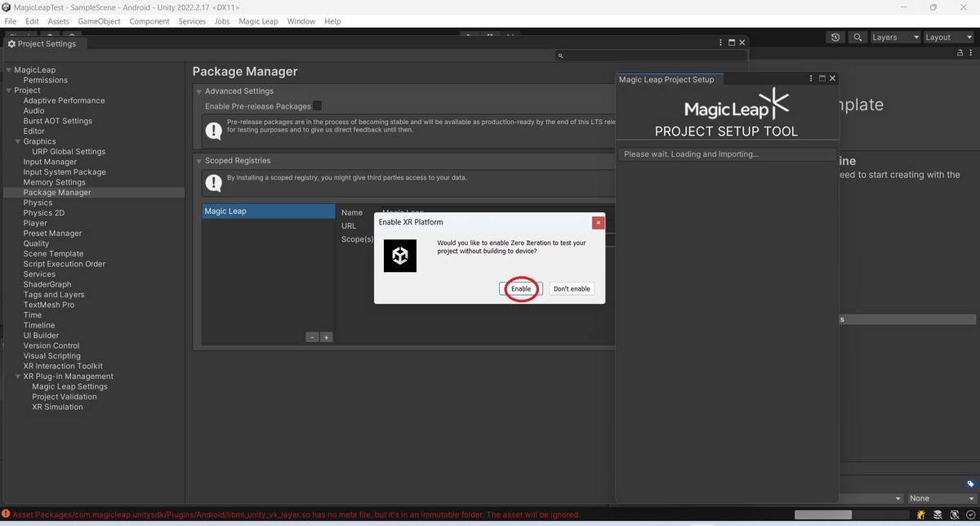980x526 pixels.
Task: Open the Jobs menu
Action: tap(222, 21)
